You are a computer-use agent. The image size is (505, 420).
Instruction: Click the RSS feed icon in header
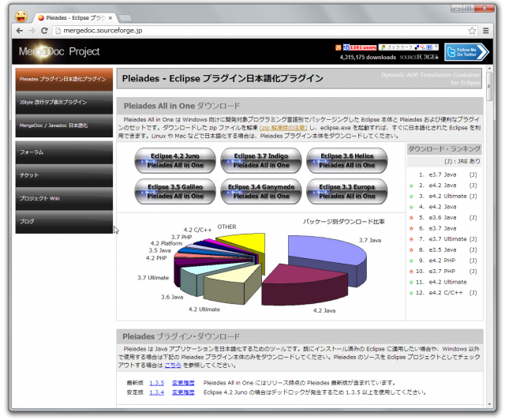pos(338,47)
